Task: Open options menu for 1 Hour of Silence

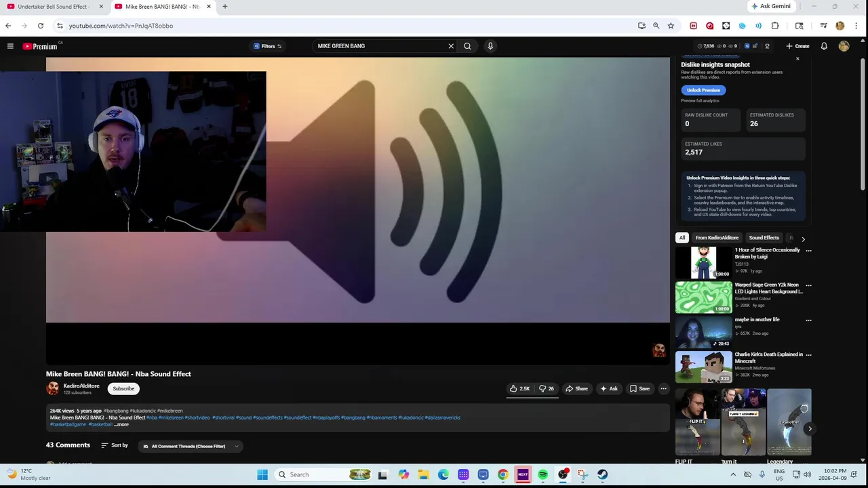Action: point(808,251)
